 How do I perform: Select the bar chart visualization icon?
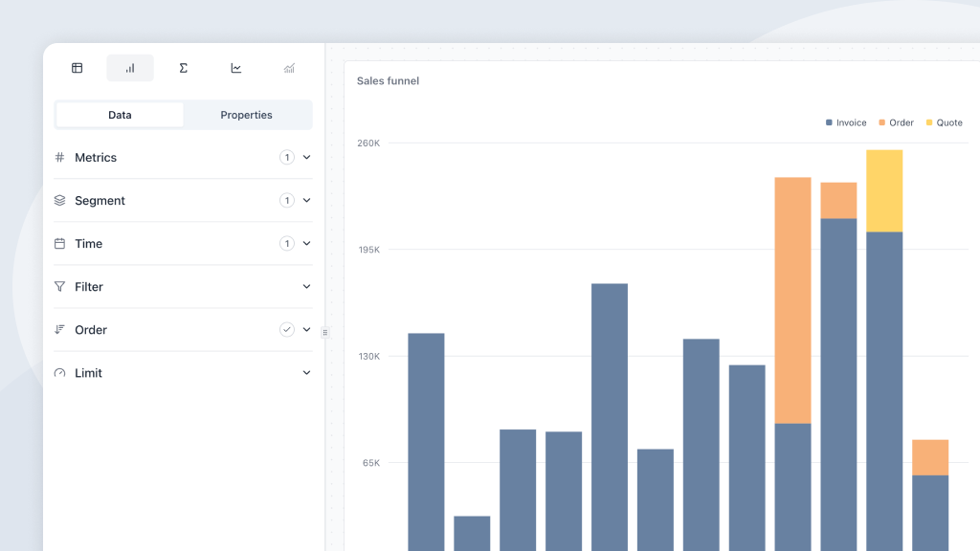click(x=129, y=68)
